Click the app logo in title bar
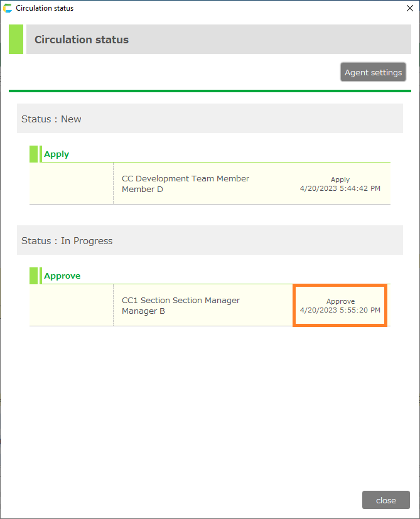The image size is (420, 519). [x=8, y=8]
